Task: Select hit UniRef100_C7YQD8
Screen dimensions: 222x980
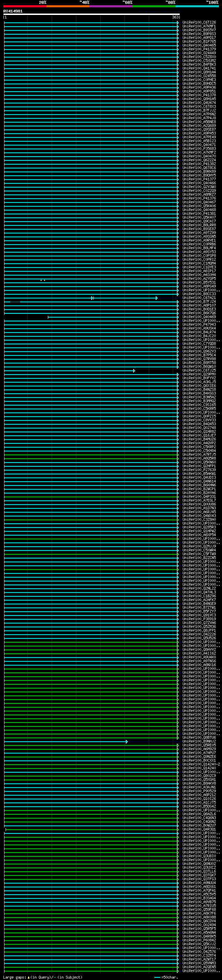Action: (199, 344)
